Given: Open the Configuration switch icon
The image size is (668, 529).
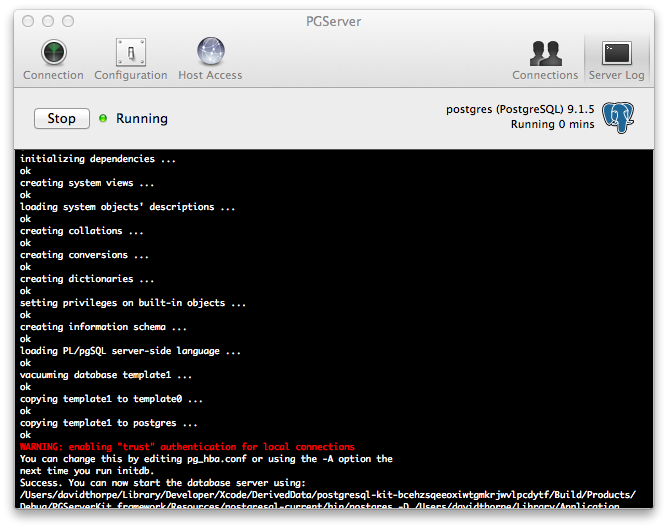Looking at the screenshot, I should coord(131,52).
